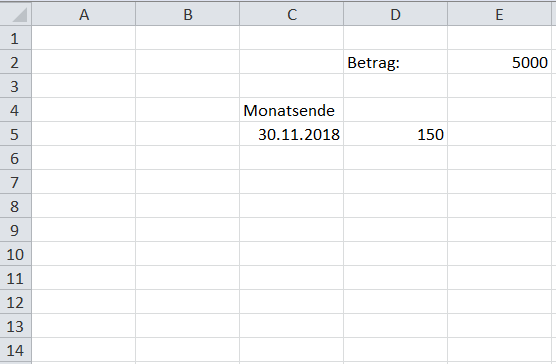Click empty cell A1
This screenshot has width=556, height=364.
point(84,38)
